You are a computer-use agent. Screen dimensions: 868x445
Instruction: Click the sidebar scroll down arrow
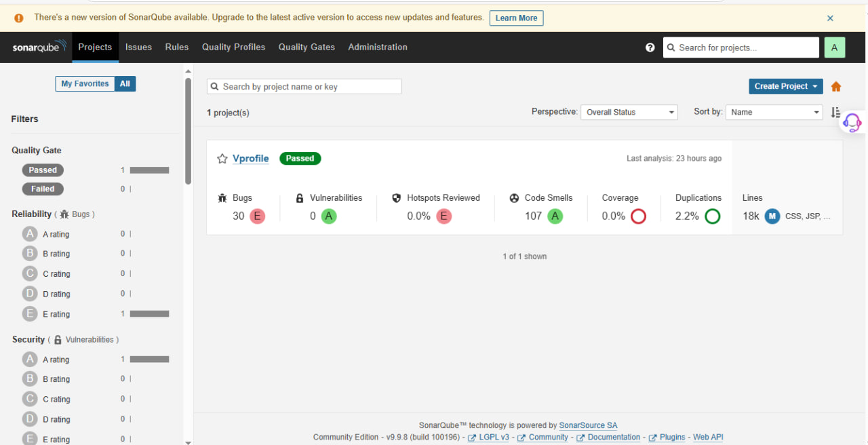click(188, 442)
